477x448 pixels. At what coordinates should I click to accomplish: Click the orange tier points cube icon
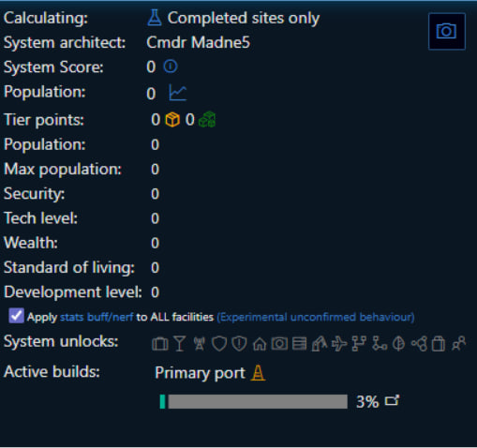pyautogui.click(x=172, y=120)
